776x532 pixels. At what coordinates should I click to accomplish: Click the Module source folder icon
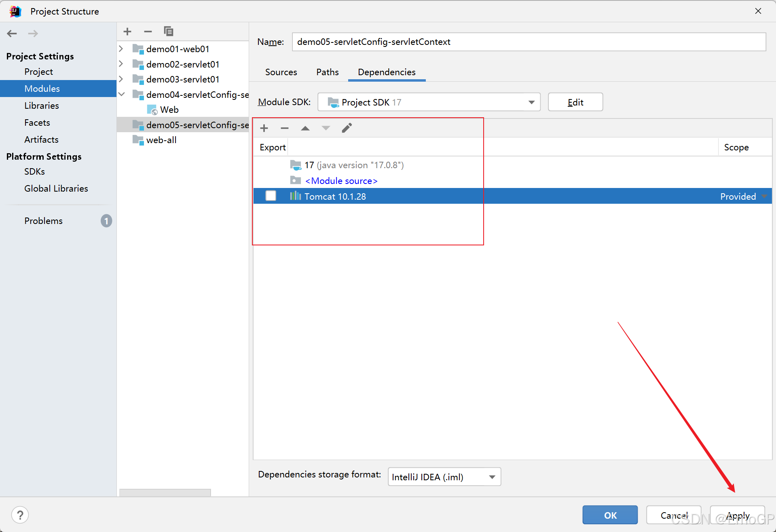tap(296, 180)
